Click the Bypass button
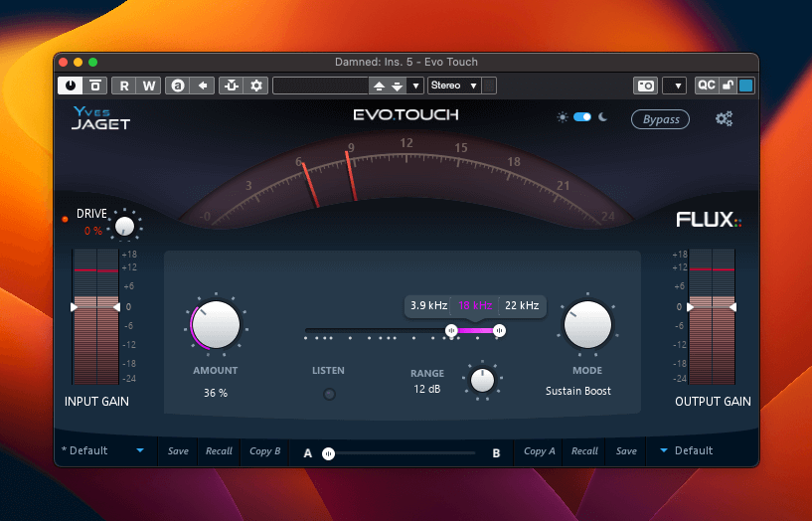Image resolution: width=812 pixels, height=521 pixels. pyautogui.click(x=661, y=119)
